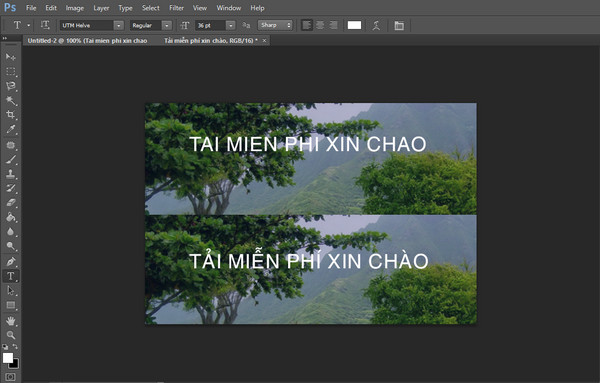Center align the text
This screenshot has width=600, height=383.
(x=320, y=25)
